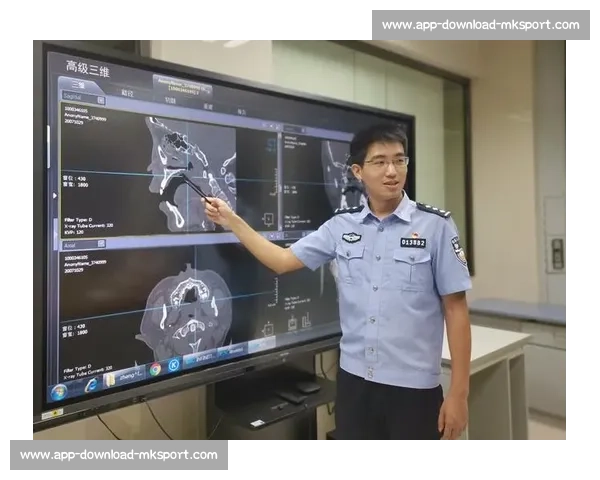The width and height of the screenshot is (600, 480).
Task: Launch Internet Explorer from the taskbar
Action: [91, 384]
